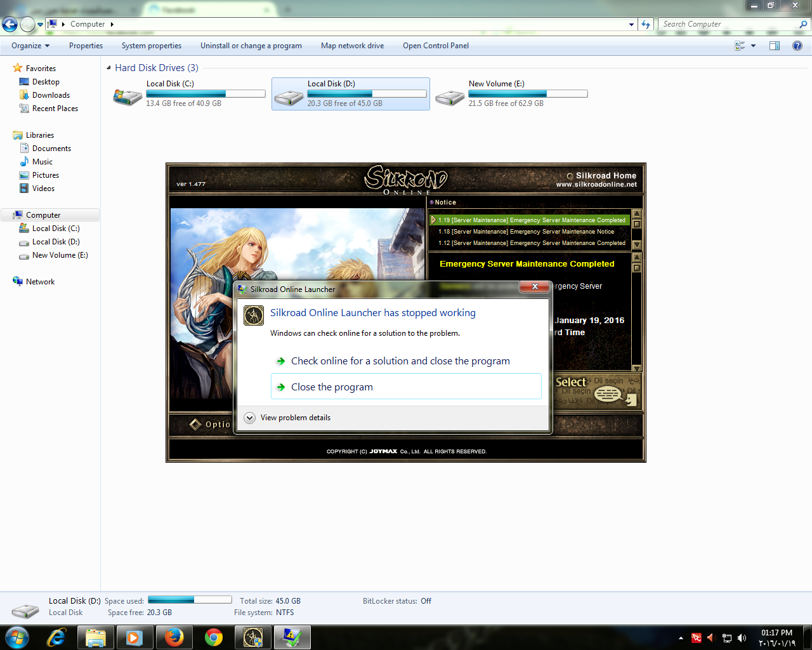Viewport: 812px width, 650px height.
Task: Click notice list scroll up arrow
Action: (x=637, y=214)
